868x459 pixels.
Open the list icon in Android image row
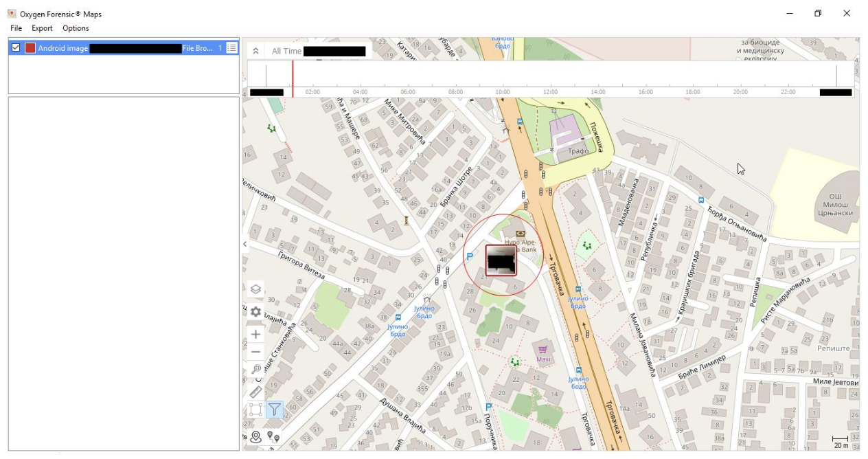tap(231, 48)
